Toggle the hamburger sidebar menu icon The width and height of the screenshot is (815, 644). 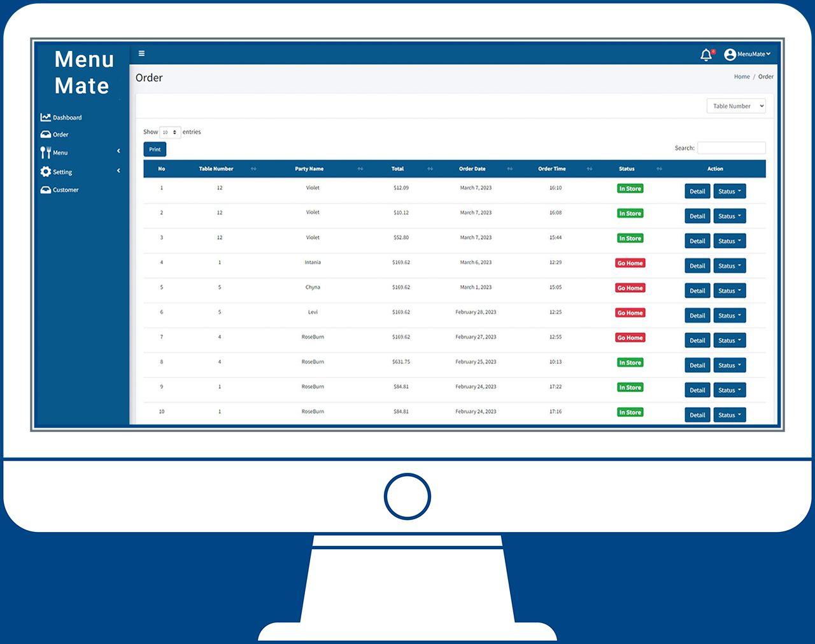point(141,53)
